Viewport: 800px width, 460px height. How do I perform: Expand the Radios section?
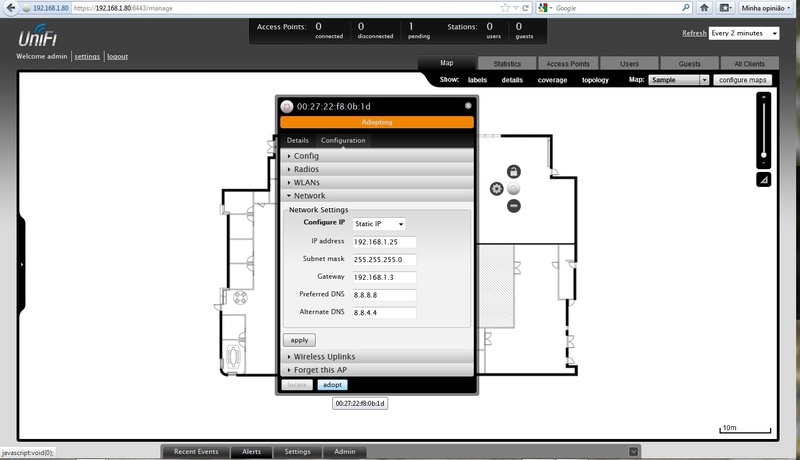377,169
